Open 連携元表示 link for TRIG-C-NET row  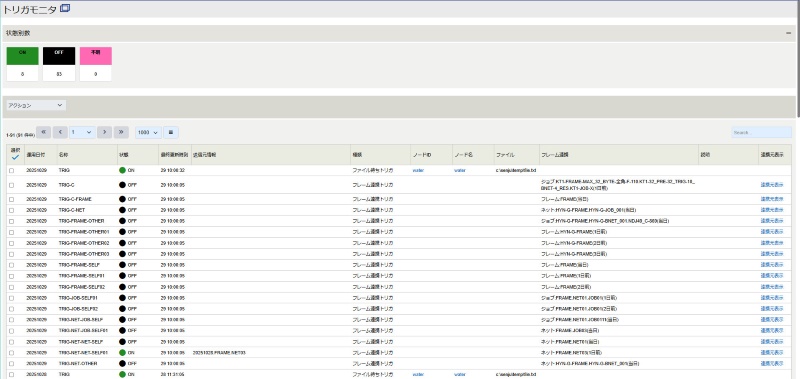tap(772, 210)
